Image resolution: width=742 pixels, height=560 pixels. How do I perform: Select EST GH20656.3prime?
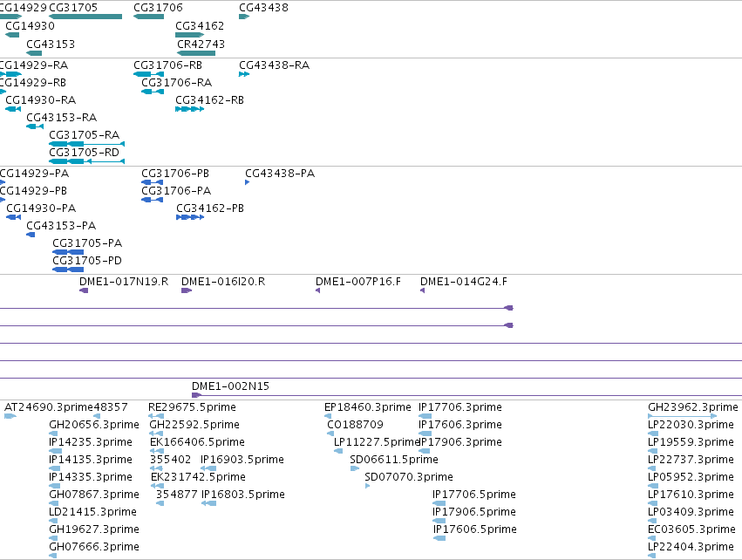pos(53,434)
